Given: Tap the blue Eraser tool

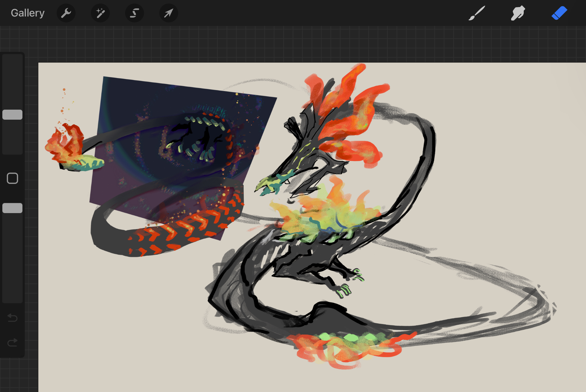Looking at the screenshot, I should click(559, 13).
